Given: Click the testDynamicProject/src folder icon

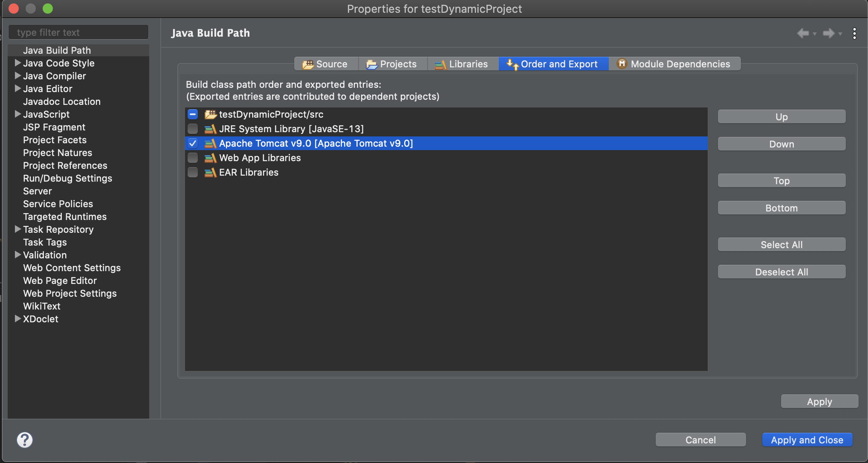Looking at the screenshot, I should (x=210, y=114).
